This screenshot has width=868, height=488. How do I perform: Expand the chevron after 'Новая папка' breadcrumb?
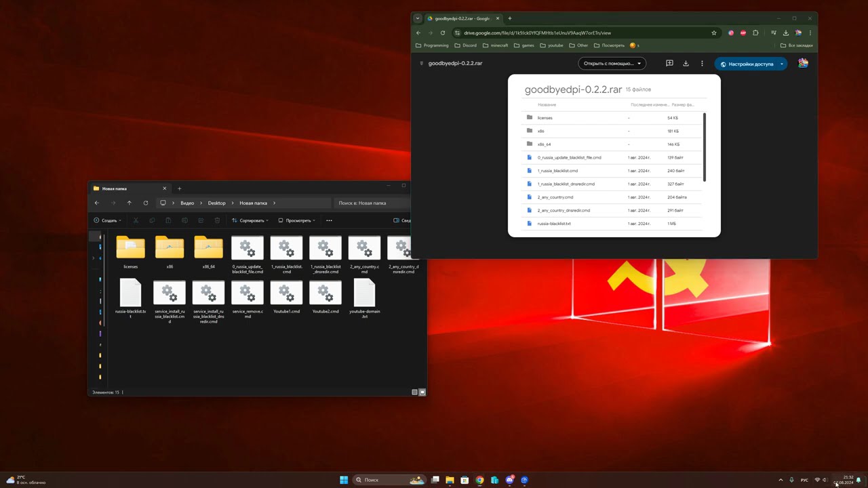(x=274, y=203)
